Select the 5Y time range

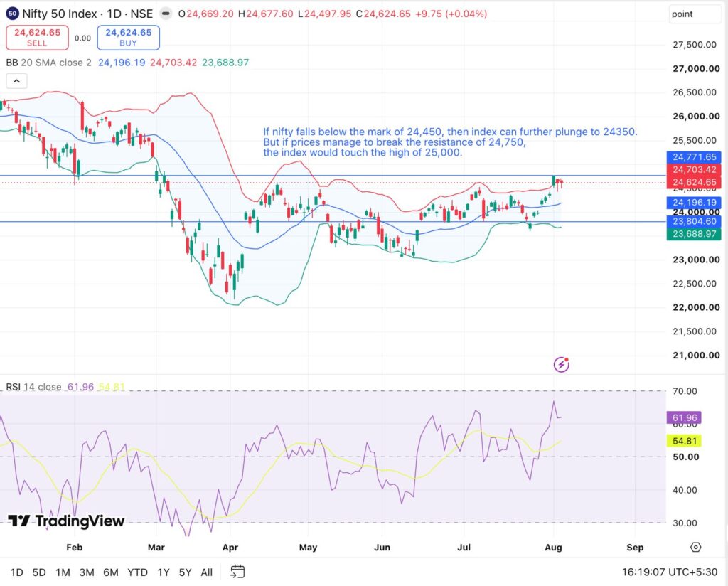(186, 572)
